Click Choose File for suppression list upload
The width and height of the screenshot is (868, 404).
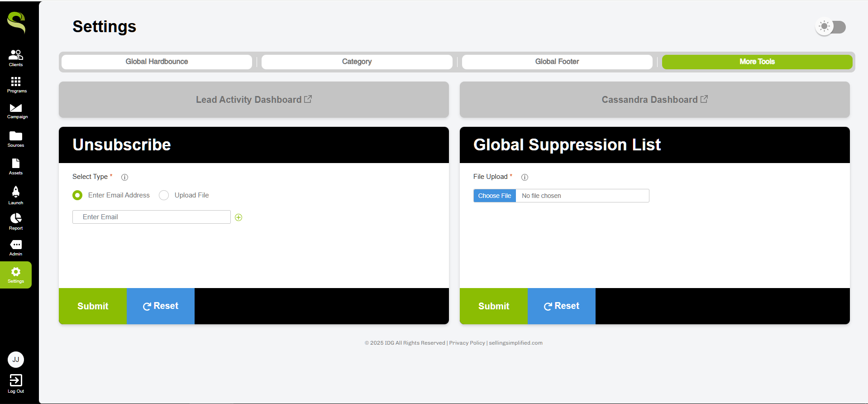coord(494,196)
